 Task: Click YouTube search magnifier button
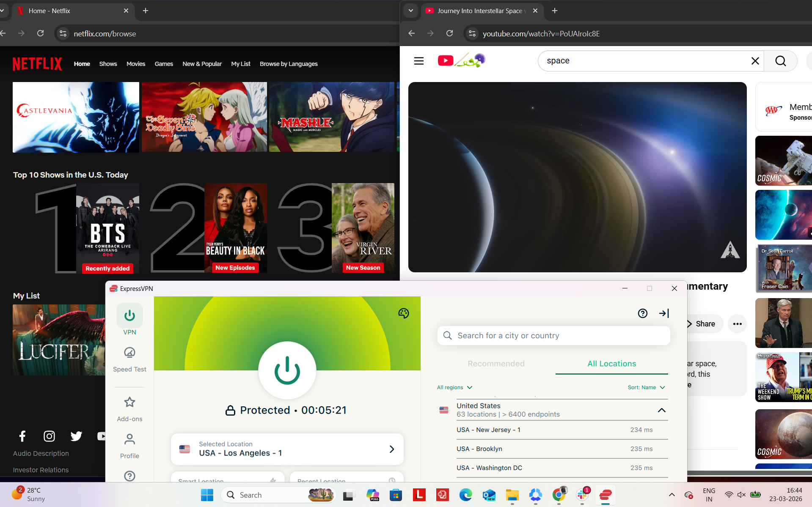pos(781,61)
